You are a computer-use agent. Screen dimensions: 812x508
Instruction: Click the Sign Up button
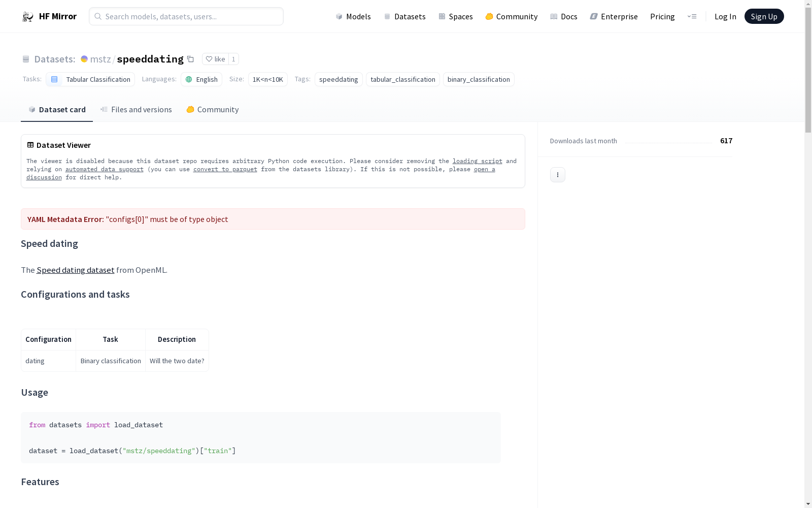point(764,16)
